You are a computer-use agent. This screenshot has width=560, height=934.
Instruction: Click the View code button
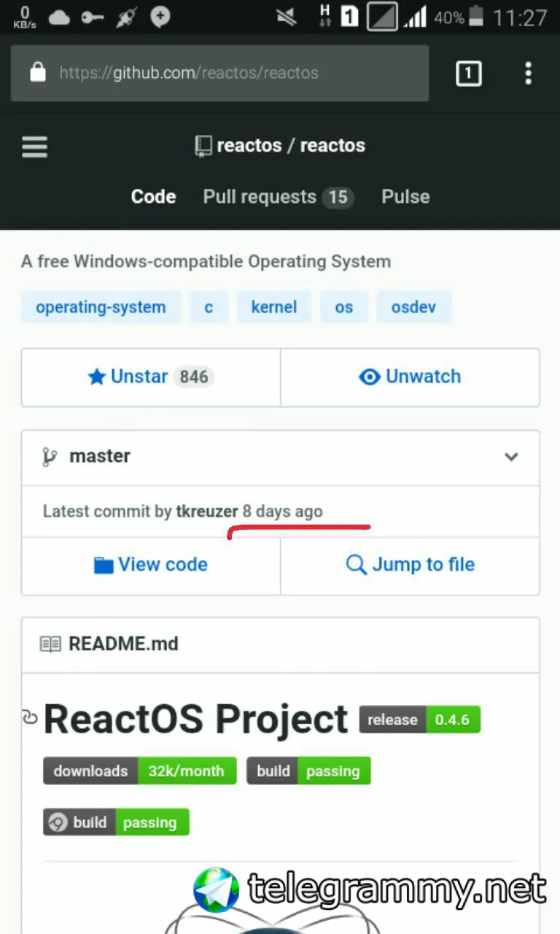(151, 565)
